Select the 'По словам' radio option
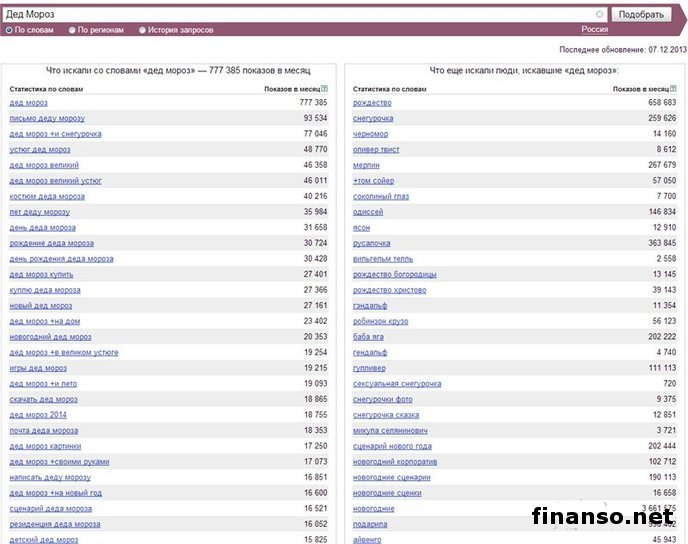The image size is (688, 544). [10, 30]
